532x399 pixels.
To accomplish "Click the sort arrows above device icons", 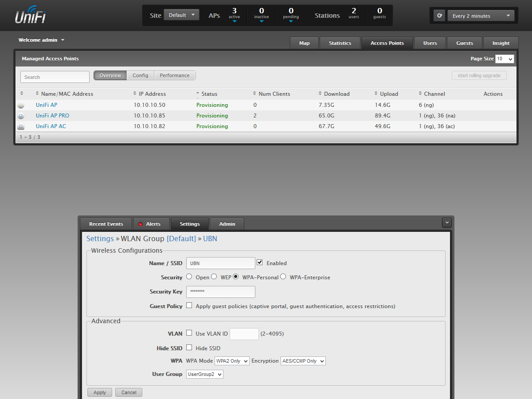I will 22,94.
